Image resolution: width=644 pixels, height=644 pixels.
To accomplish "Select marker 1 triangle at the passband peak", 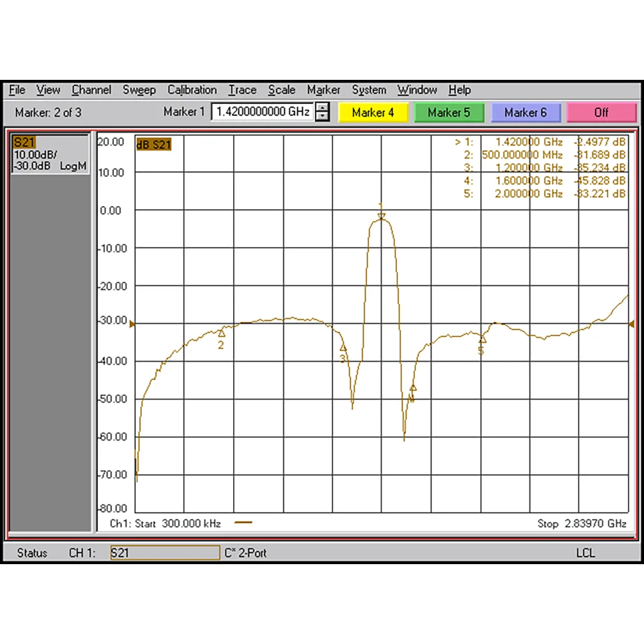I will pyautogui.click(x=381, y=216).
